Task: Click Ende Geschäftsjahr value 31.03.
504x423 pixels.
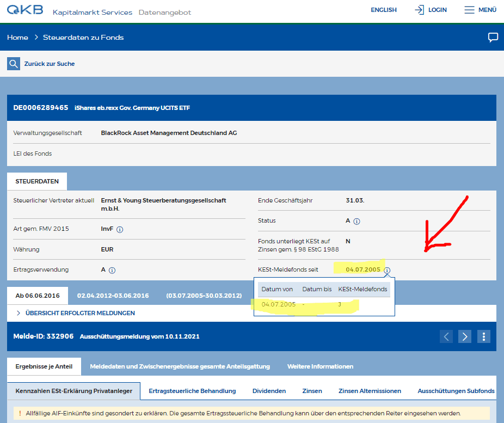Action: coord(355,200)
